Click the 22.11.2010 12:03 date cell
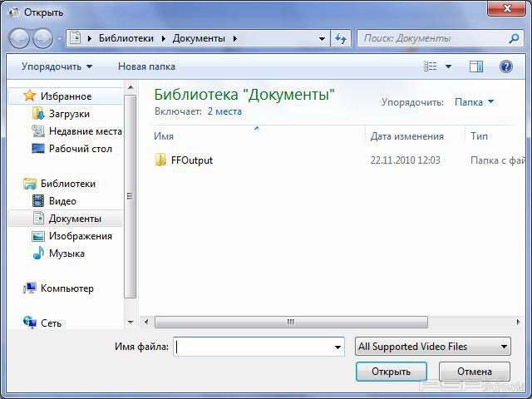Image resolution: width=532 pixels, height=399 pixels. tap(405, 160)
